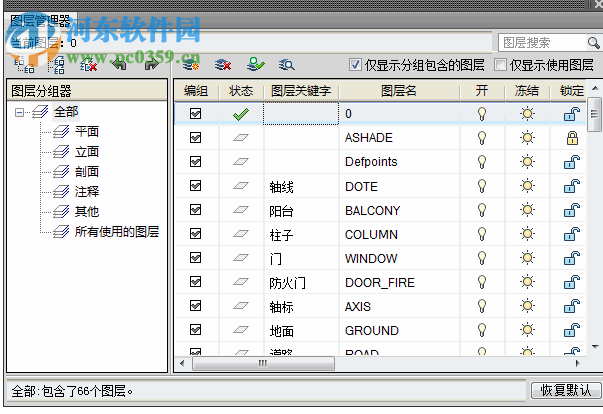The height and width of the screenshot is (414, 603).
Task: Toggle group checkbox for ASHADE row
Action: [195, 138]
